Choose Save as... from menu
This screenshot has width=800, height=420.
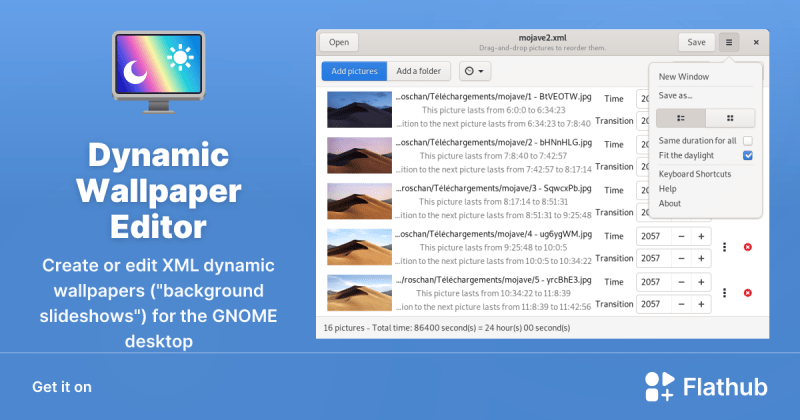[676, 95]
